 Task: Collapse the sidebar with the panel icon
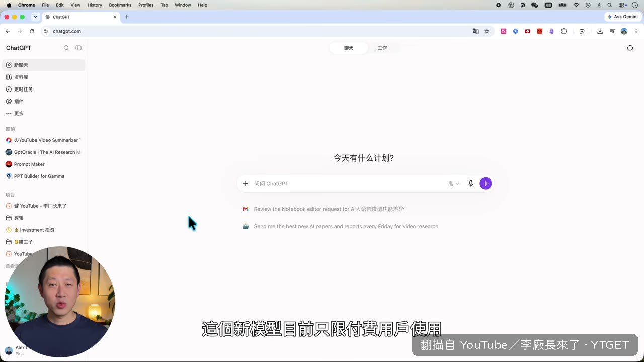click(x=78, y=48)
